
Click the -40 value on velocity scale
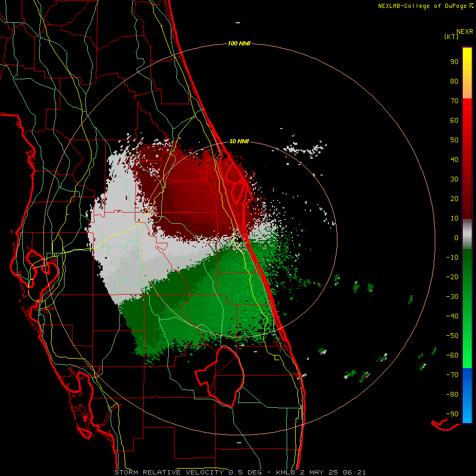click(x=452, y=316)
